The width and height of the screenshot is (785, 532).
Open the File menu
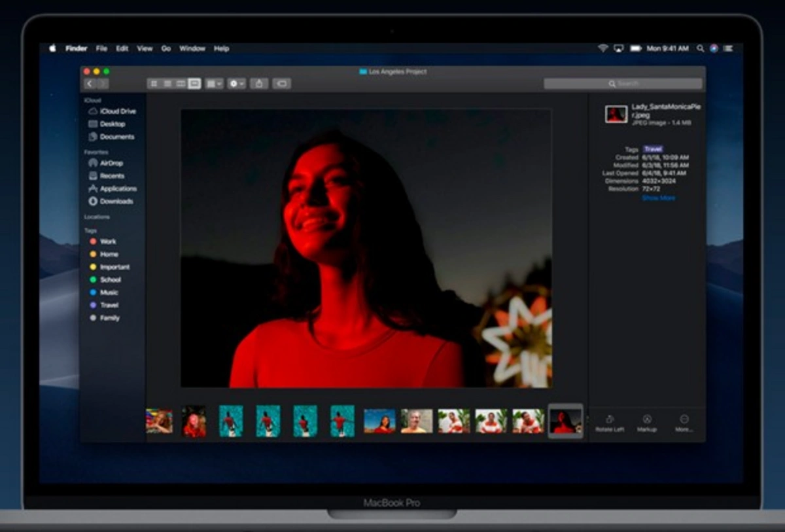click(x=101, y=48)
